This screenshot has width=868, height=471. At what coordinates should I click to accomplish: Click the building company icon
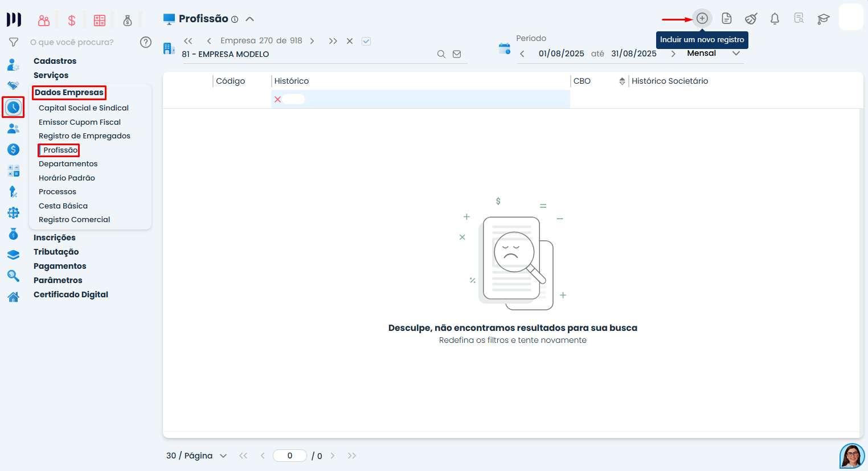pos(169,48)
